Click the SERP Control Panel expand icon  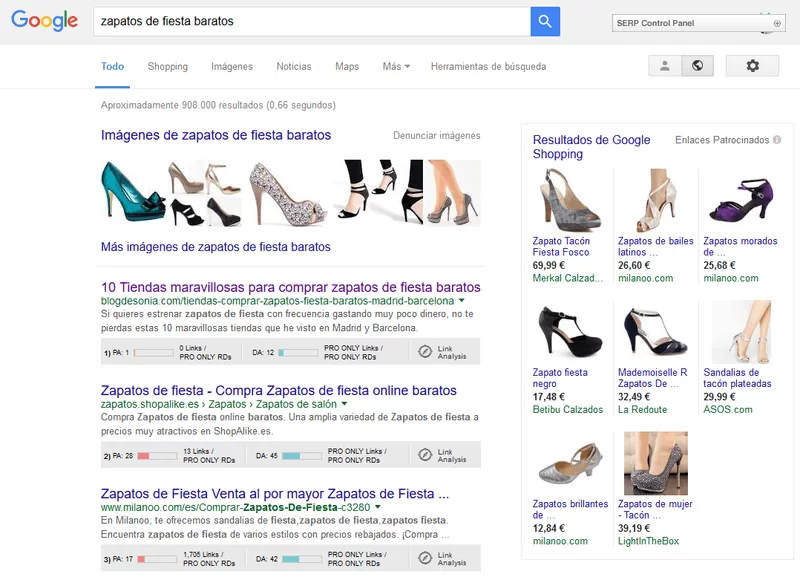[777, 23]
